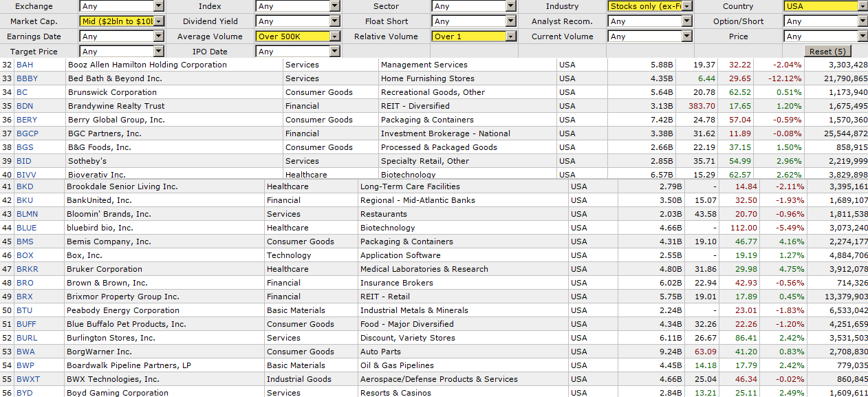Expand the Sector filter dropdown
The image size is (868, 397).
point(473,6)
